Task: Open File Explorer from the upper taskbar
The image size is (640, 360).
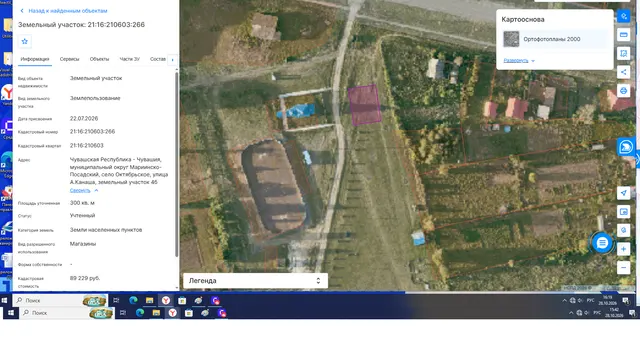Action: pyautogui.click(x=149, y=300)
